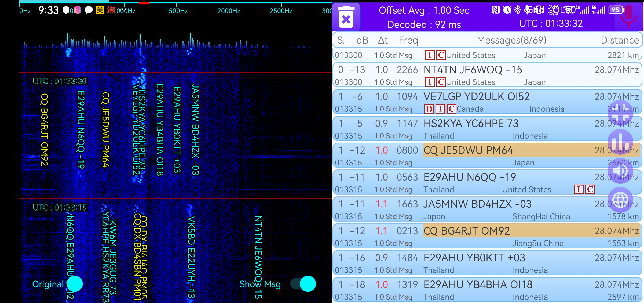Select the CQ BG4RJT OM92 message
Screen dimensions: 644x303
[466, 231]
